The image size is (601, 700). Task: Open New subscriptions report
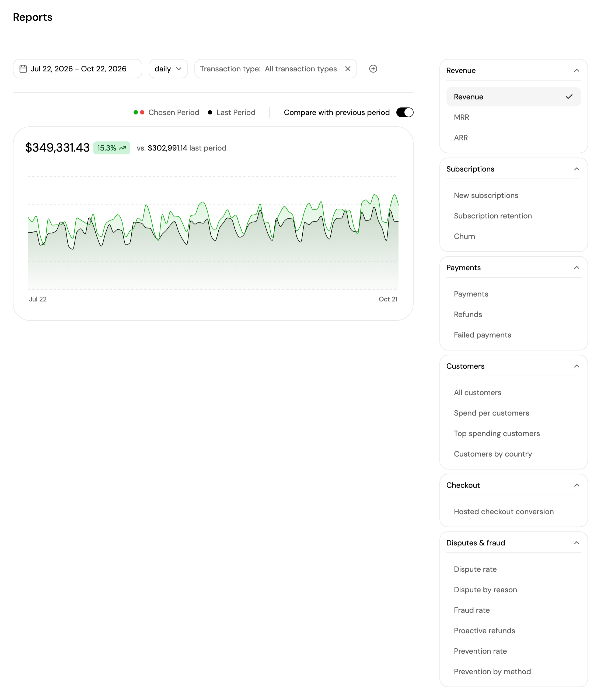tap(513, 196)
